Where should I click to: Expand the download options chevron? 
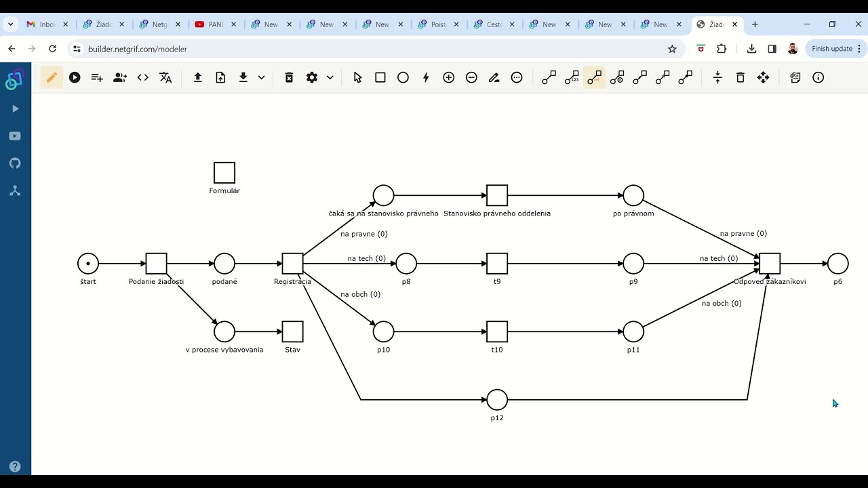click(x=261, y=78)
